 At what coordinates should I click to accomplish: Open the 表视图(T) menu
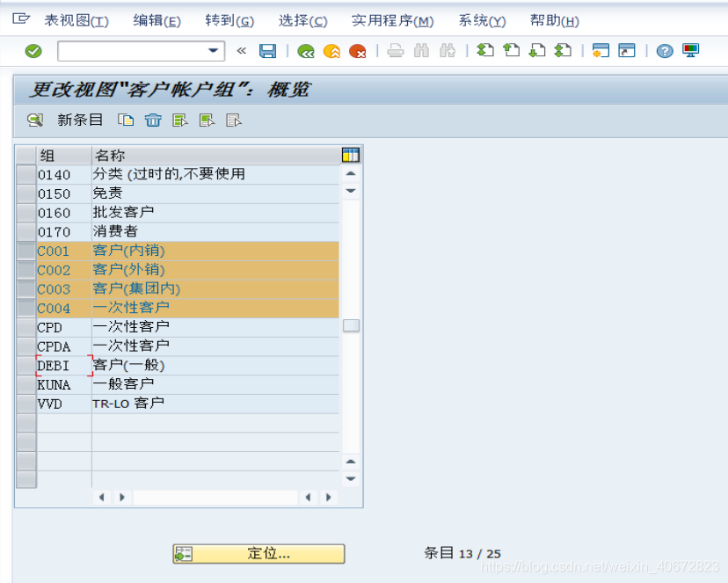tap(76, 20)
